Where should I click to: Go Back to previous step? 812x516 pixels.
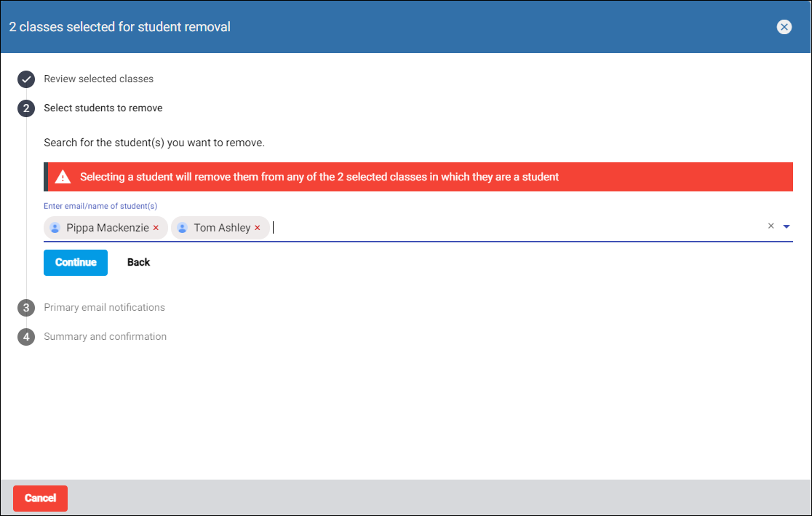click(x=138, y=263)
